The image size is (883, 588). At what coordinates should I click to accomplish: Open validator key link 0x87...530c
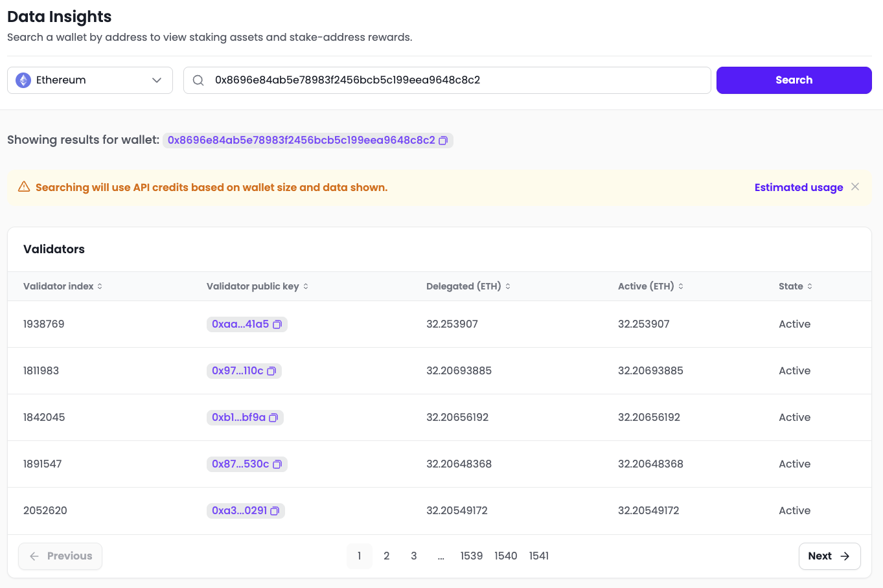(240, 464)
